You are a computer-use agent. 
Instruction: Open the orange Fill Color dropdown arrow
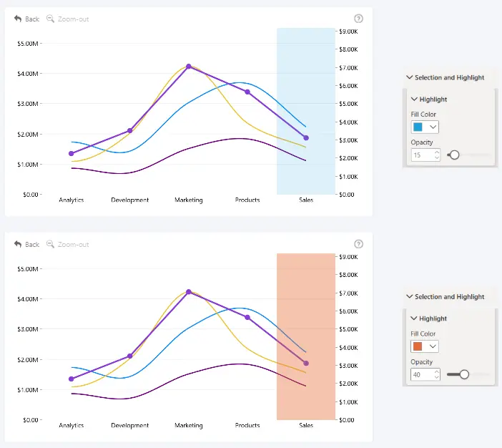tap(433, 346)
